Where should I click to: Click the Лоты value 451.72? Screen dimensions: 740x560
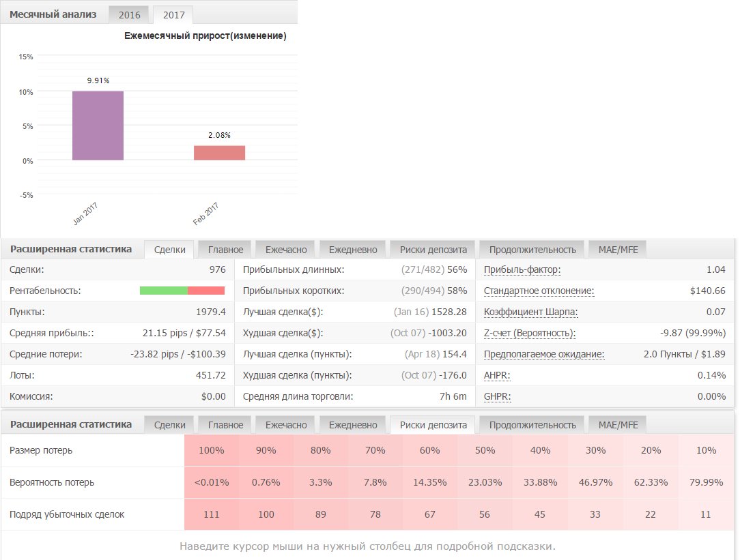[210, 375]
